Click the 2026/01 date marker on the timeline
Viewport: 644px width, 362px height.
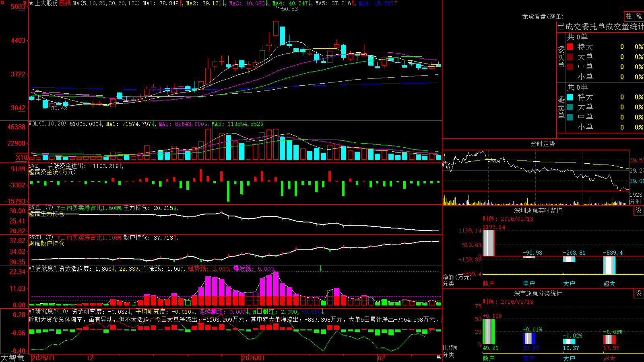(254, 358)
